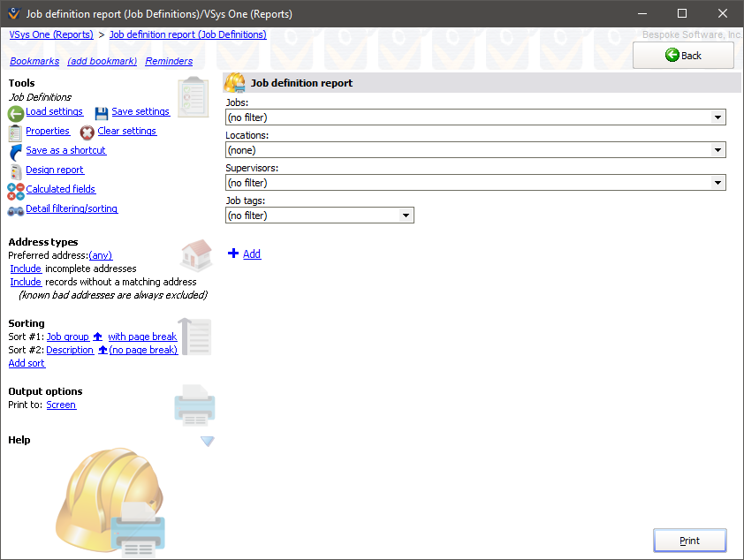Open the Reminders menu
This screenshot has height=560, width=744.
pos(168,61)
